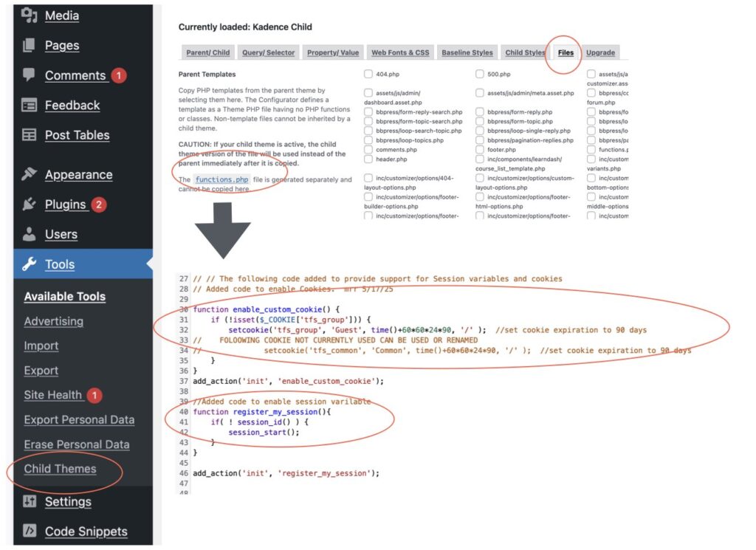Screen dimensions: 756x550
Task: Open Site Health from Tools submenu
Action: coord(52,395)
